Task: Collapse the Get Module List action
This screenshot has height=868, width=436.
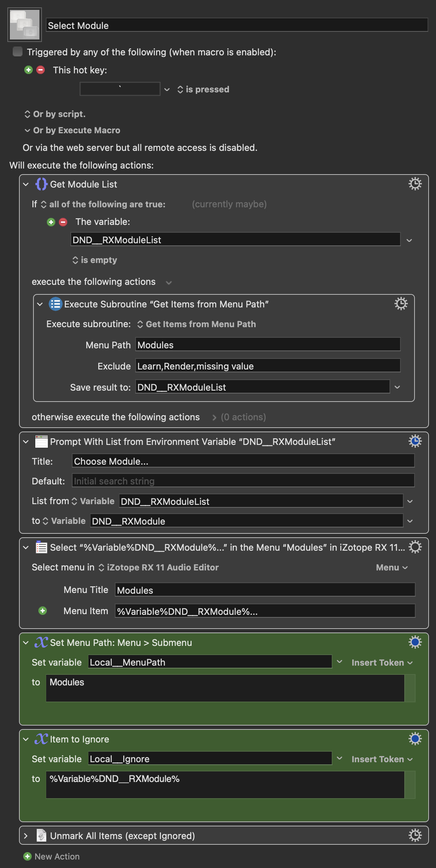Action: coord(26,184)
